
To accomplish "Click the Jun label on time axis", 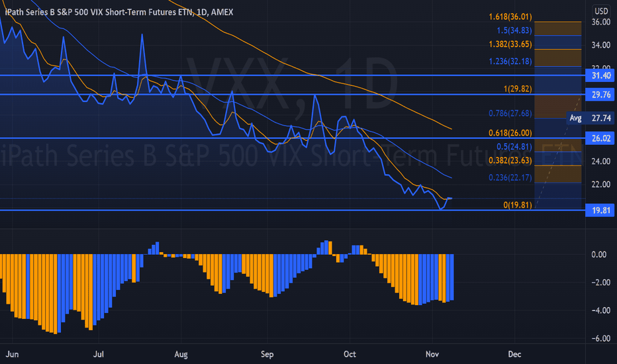I will 12,354.
